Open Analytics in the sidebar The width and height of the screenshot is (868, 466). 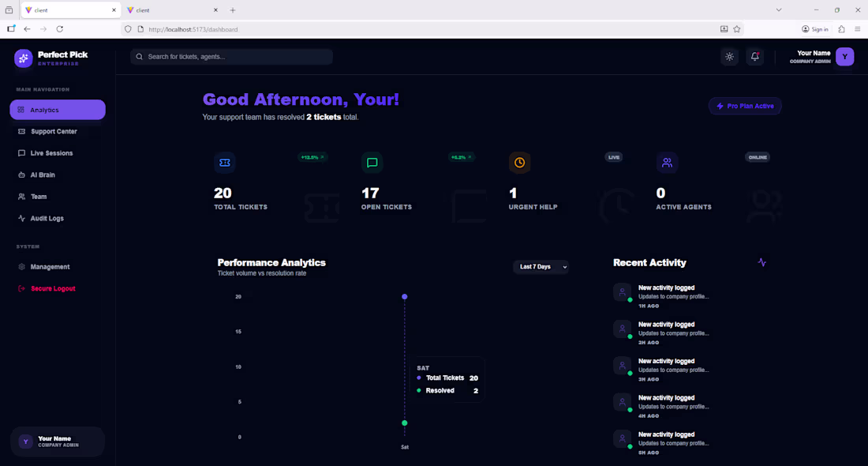click(58, 110)
